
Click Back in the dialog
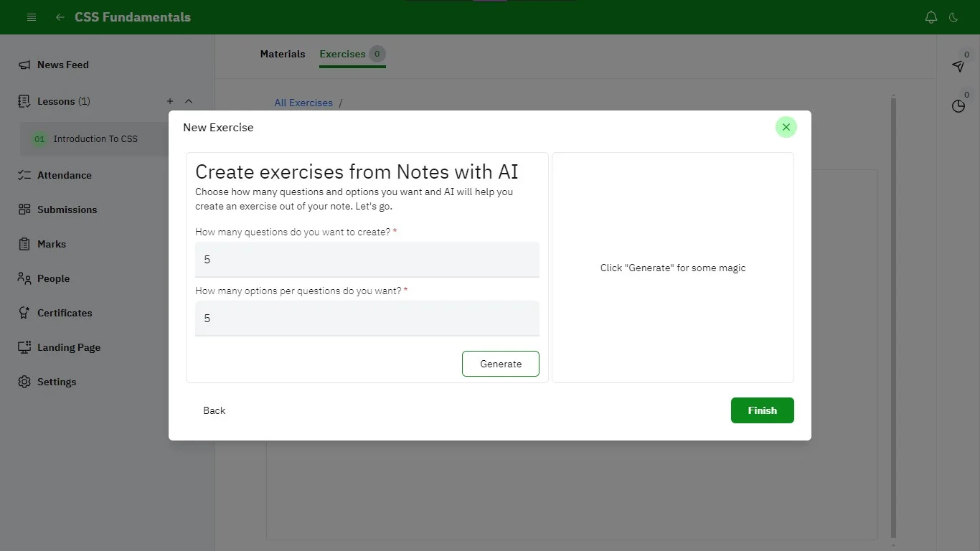pos(214,410)
